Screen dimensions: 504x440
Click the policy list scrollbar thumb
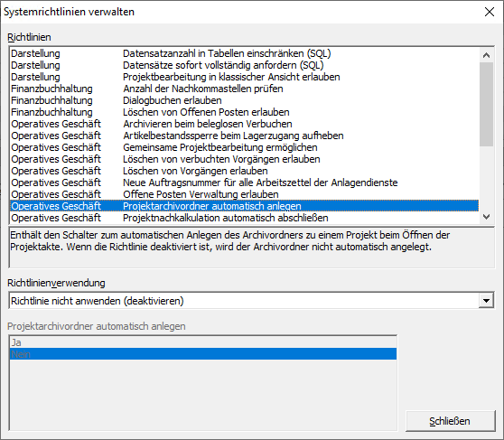tap(486, 105)
